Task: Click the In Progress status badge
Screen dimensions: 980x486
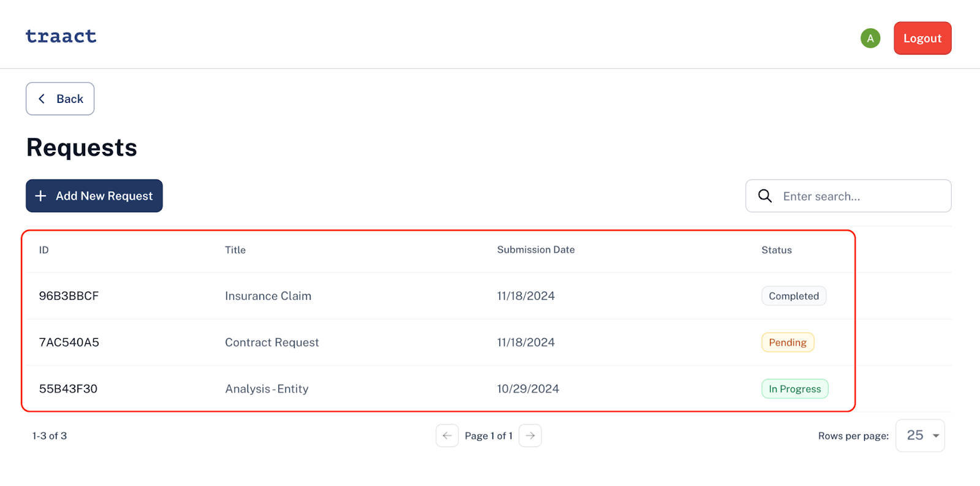Action: pos(795,389)
